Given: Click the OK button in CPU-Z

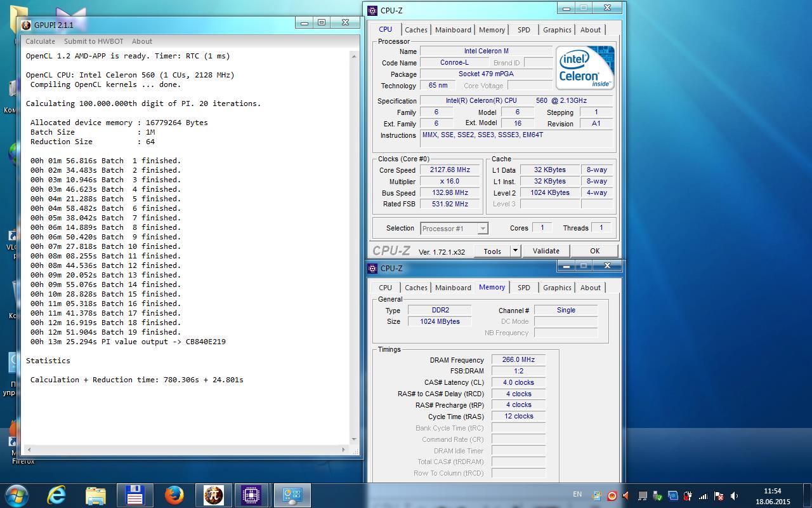Looking at the screenshot, I should 594,251.
